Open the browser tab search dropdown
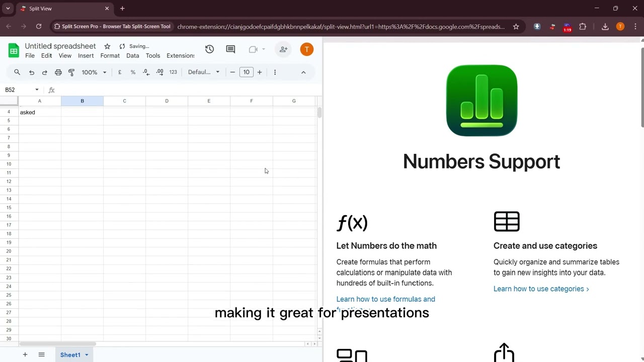This screenshot has width=644, height=362. click(x=8, y=9)
